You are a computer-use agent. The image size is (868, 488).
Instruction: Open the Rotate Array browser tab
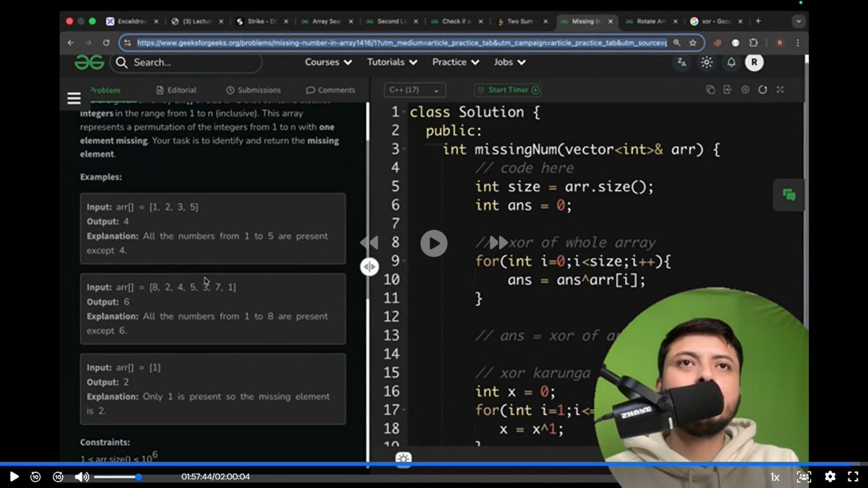(x=652, y=22)
